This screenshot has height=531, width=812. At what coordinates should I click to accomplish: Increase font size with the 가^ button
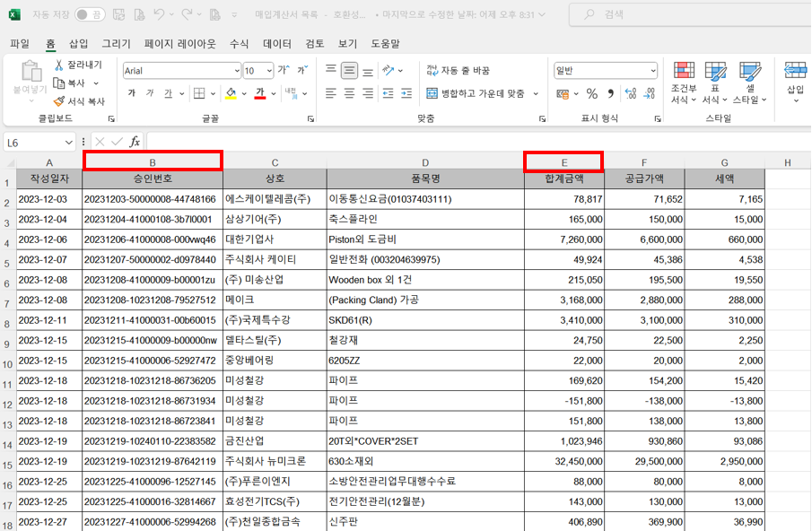point(284,69)
